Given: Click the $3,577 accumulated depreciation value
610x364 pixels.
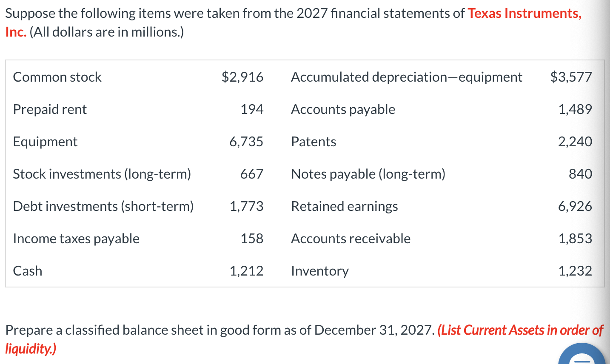Looking at the screenshot, I should click(x=571, y=77).
